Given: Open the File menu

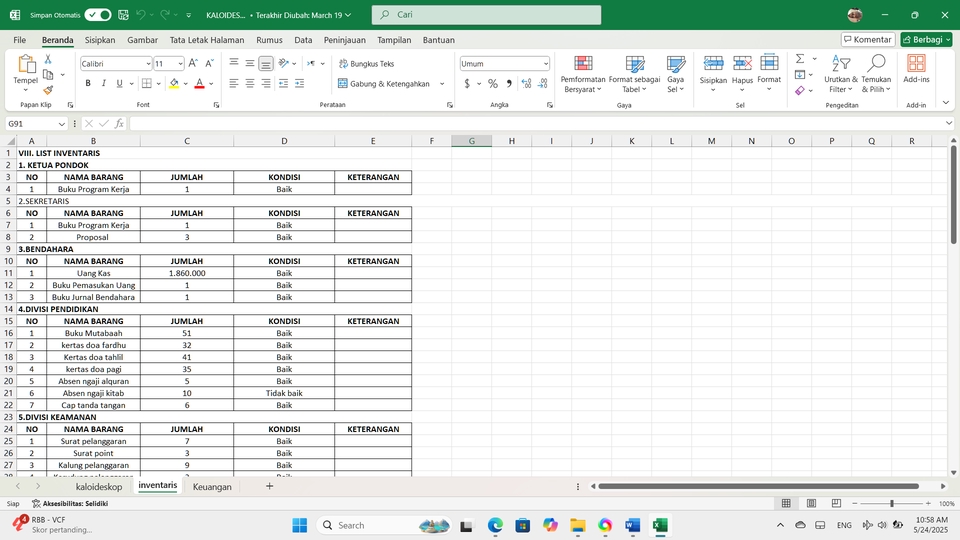Looking at the screenshot, I should click(x=20, y=40).
